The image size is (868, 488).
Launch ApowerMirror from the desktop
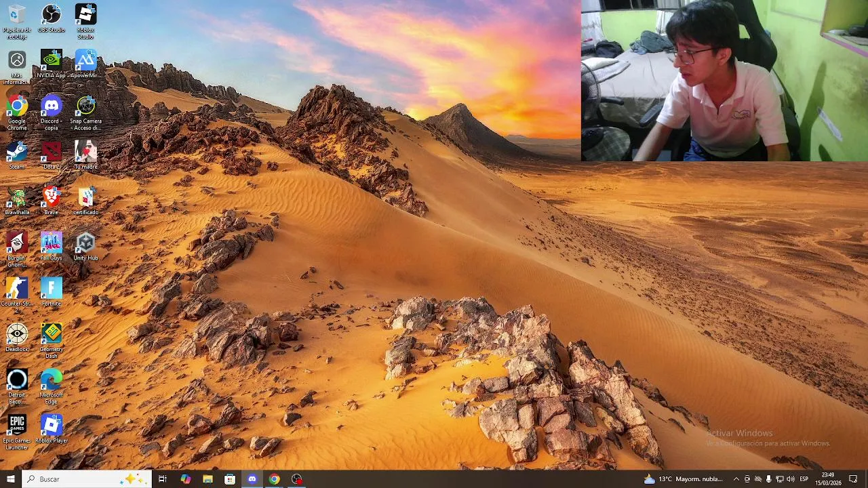[x=85, y=64]
